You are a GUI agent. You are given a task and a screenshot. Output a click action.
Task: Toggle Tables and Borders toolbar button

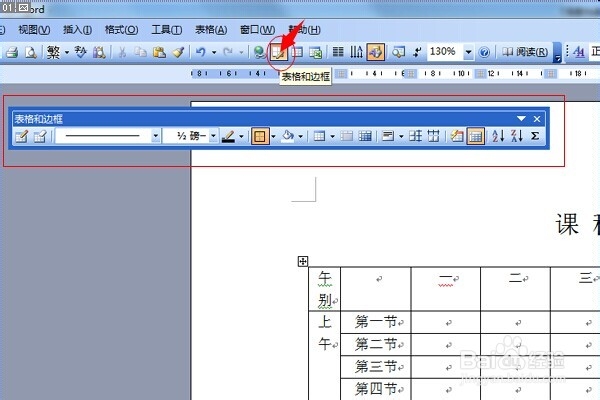(x=279, y=52)
